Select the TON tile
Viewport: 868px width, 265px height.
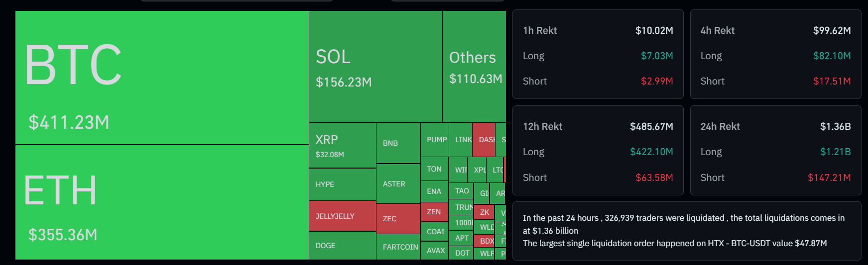pyautogui.click(x=434, y=169)
